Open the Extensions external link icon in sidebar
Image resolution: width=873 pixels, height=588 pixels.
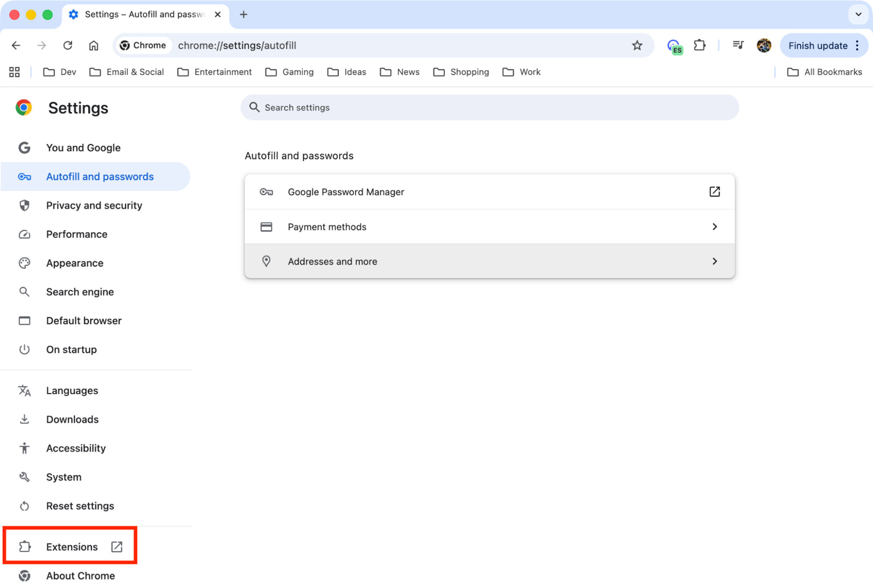pyautogui.click(x=117, y=547)
